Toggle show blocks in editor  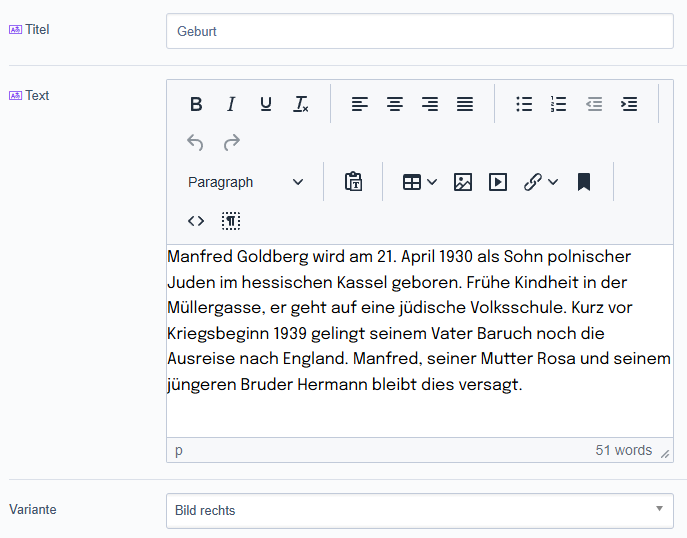click(231, 221)
